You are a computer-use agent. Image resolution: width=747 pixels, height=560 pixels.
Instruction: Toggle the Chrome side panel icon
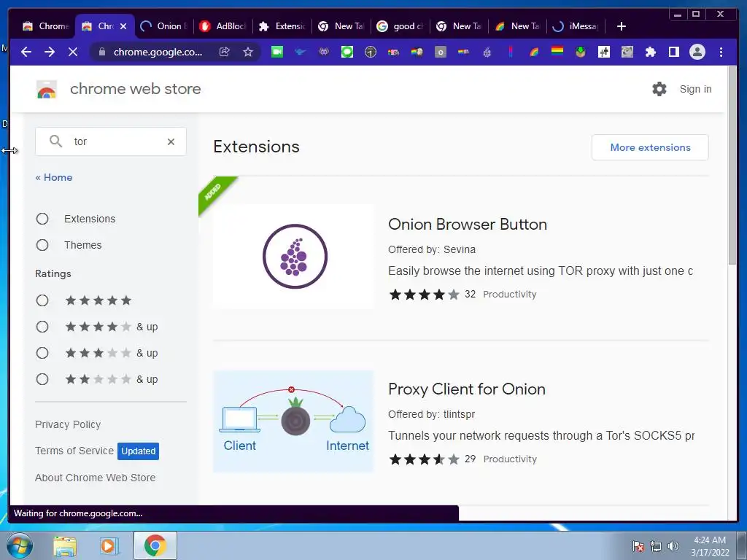pos(673,52)
